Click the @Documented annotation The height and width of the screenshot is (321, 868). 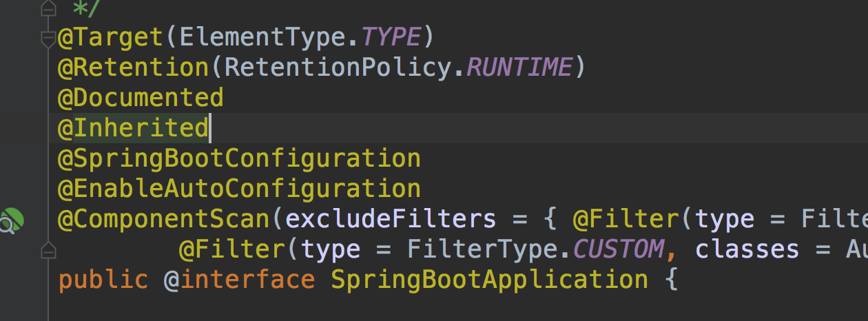click(141, 98)
